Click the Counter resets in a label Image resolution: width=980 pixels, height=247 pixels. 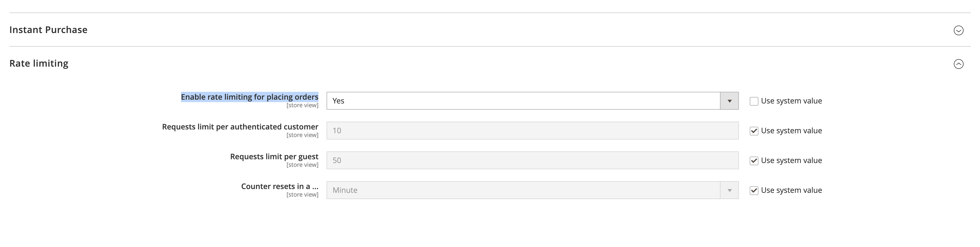pos(280,186)
